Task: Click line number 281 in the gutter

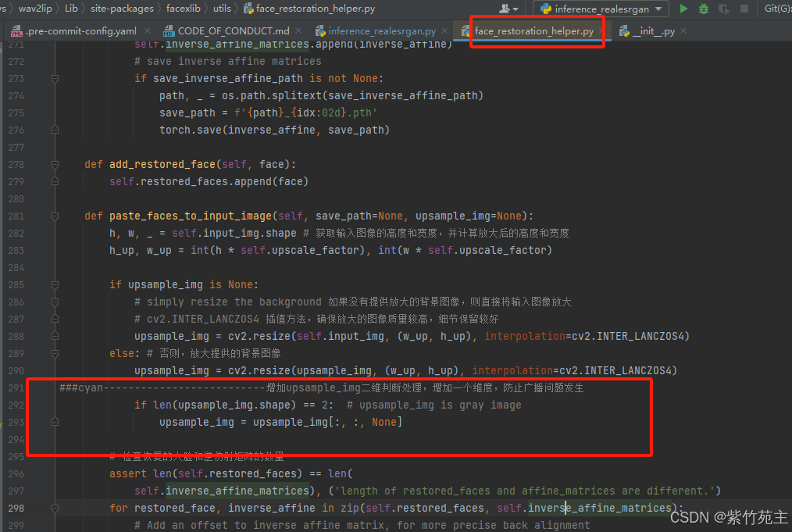Action: 16,216
